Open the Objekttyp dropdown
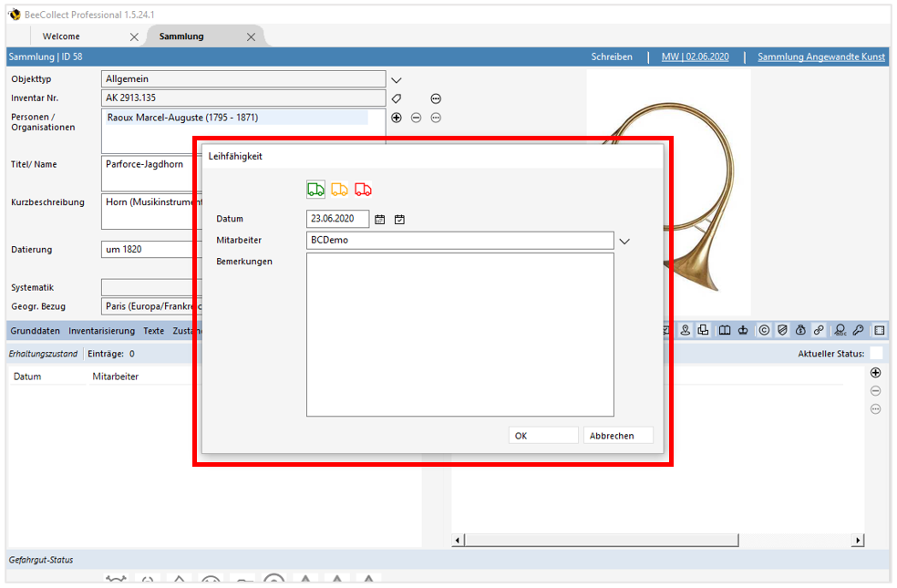This screenshot has width=897, height=588. coord(396,79)
